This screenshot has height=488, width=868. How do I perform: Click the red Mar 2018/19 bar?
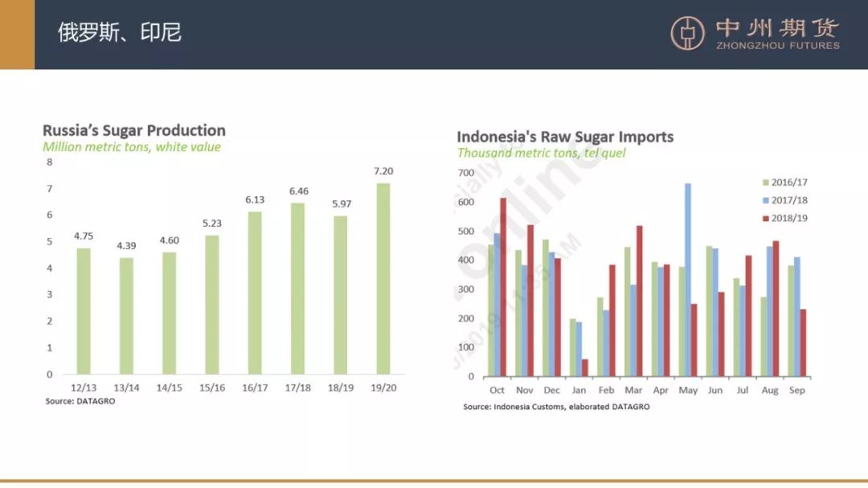tap(640, 301)
